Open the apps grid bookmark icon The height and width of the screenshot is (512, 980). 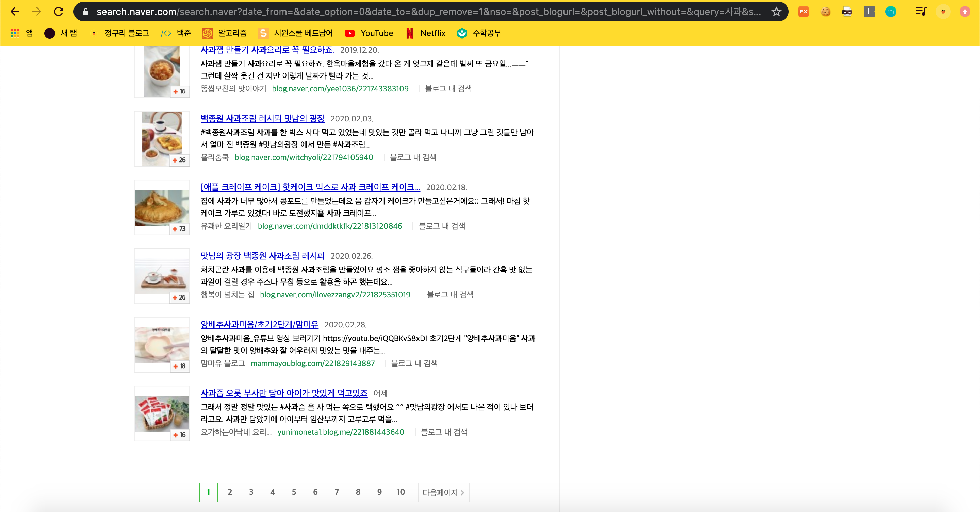tap(15, 33)
